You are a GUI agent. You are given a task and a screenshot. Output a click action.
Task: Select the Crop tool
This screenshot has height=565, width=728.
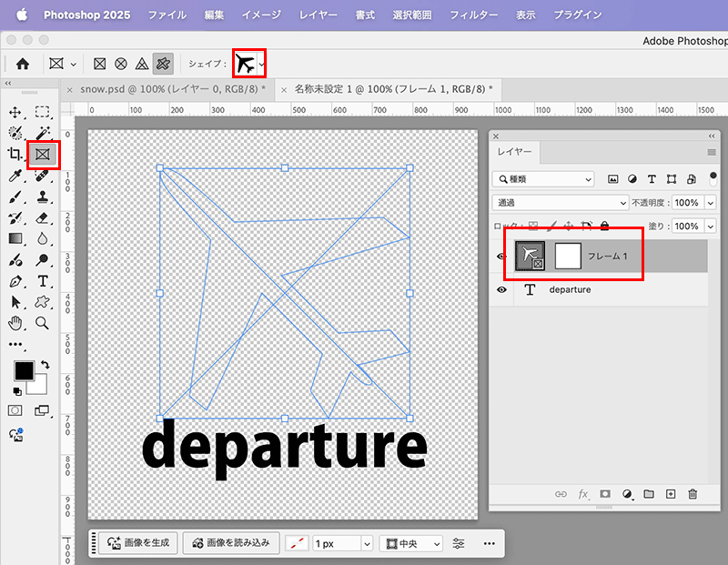click(15, 154)
